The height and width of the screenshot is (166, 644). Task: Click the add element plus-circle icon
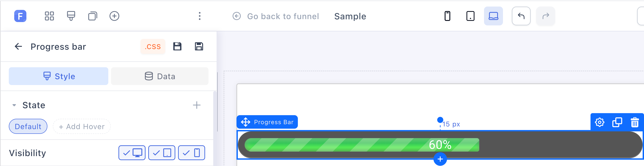tap(114, 16)
